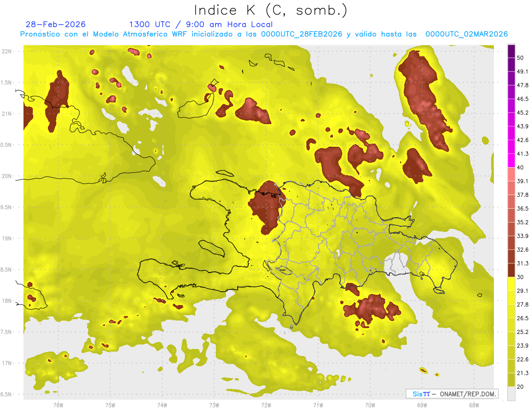Click the colorbar value "39.1"
The width and height of the screenshot is (532, 411).
pos(523,181)
